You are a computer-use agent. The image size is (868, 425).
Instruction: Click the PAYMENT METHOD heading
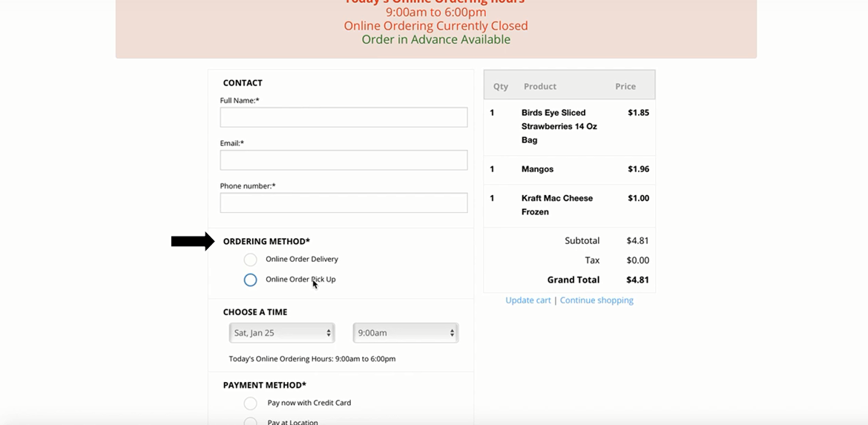[x=265, y=385]
